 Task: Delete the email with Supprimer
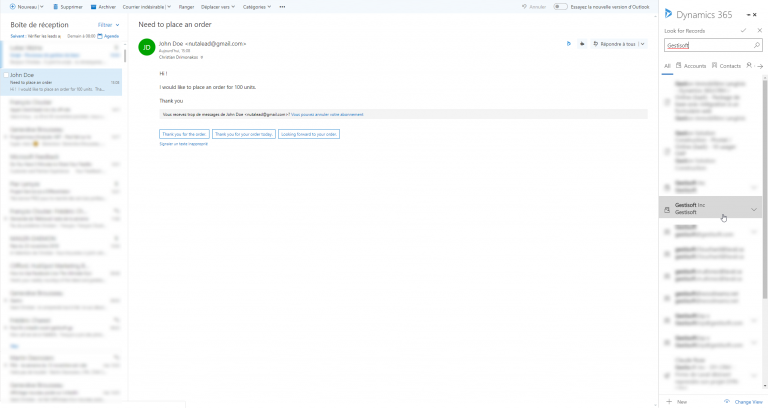pyautogui.click(x=68, y=7)
